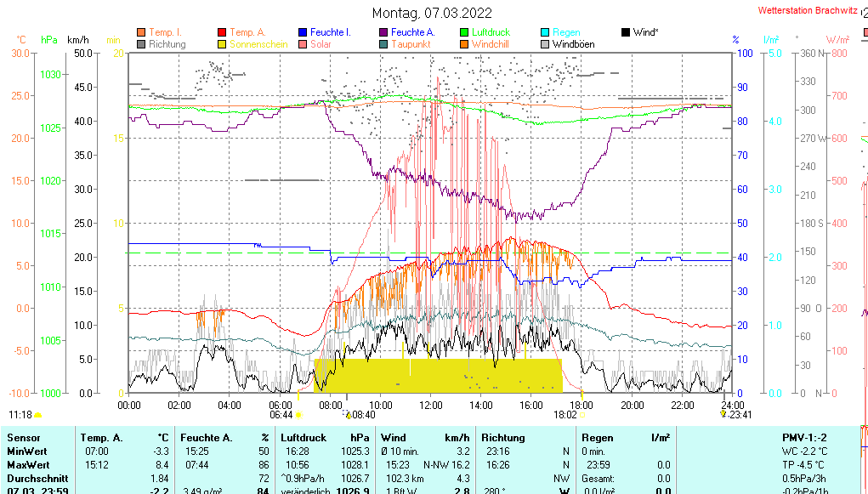The width and height of the screenshot is (868, 494).
Task: Click the Solar legend label
Action: point(321,44)
